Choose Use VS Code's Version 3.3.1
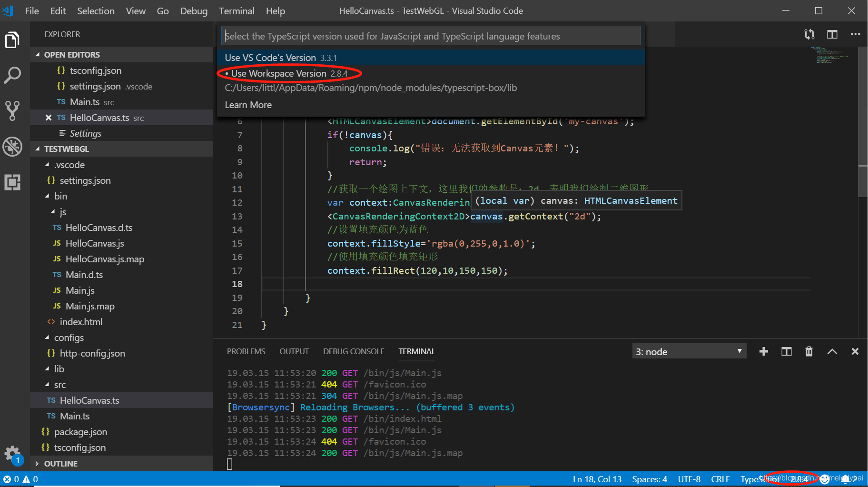868x487 pixels. 431,58
